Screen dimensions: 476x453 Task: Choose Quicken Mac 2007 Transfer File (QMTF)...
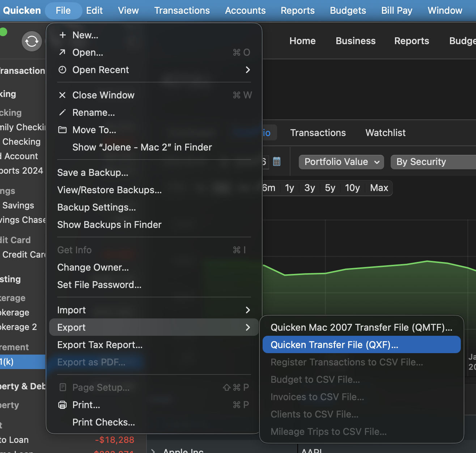click(x=362, y=327)
